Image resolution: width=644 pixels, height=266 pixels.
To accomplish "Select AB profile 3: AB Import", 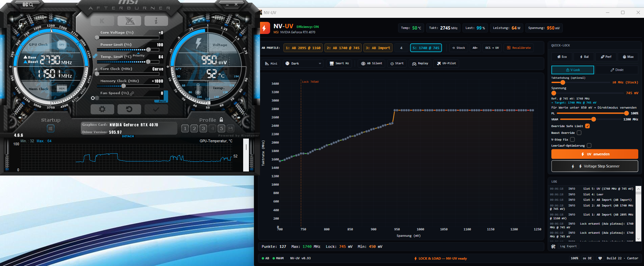I will [x=378, y=48].
